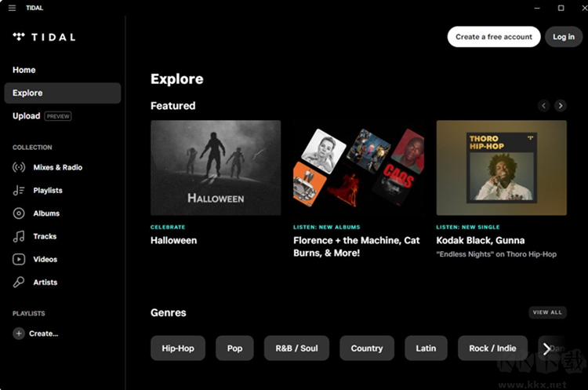Click the CELEBRATE label above Halloween

pos(168,227)
